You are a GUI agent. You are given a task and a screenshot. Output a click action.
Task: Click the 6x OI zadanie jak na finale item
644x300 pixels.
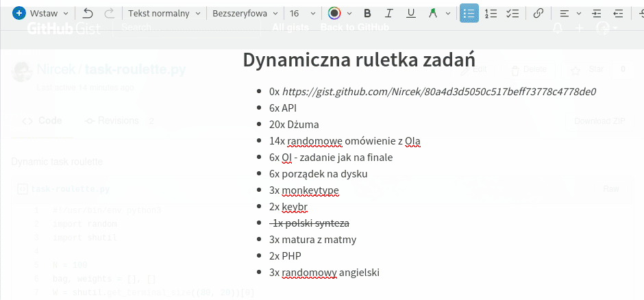(x=331, y=157)
